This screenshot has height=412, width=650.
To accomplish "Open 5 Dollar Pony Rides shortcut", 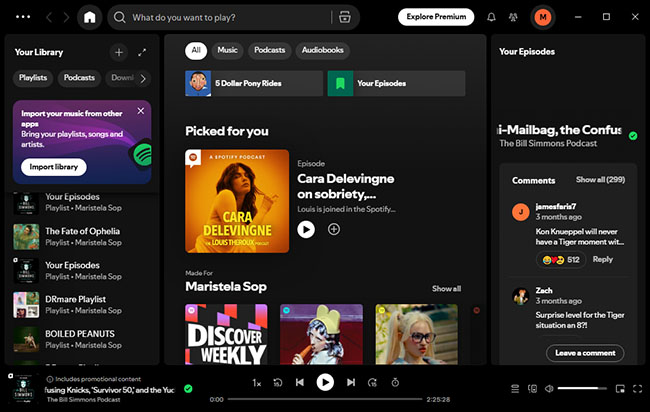I will pyautogui.click(x=254, y=83).
